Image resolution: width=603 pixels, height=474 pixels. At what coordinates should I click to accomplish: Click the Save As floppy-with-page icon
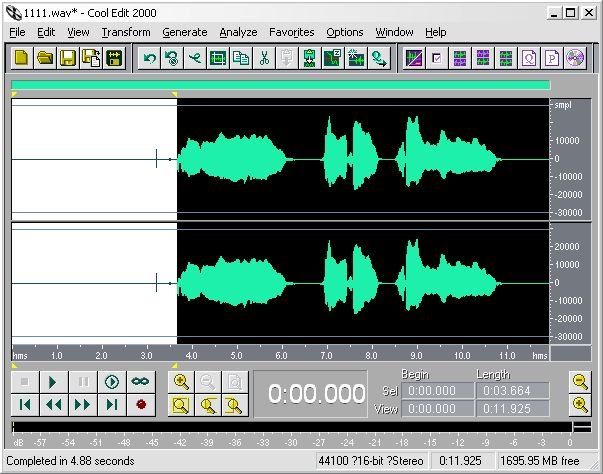pos(91,58)
